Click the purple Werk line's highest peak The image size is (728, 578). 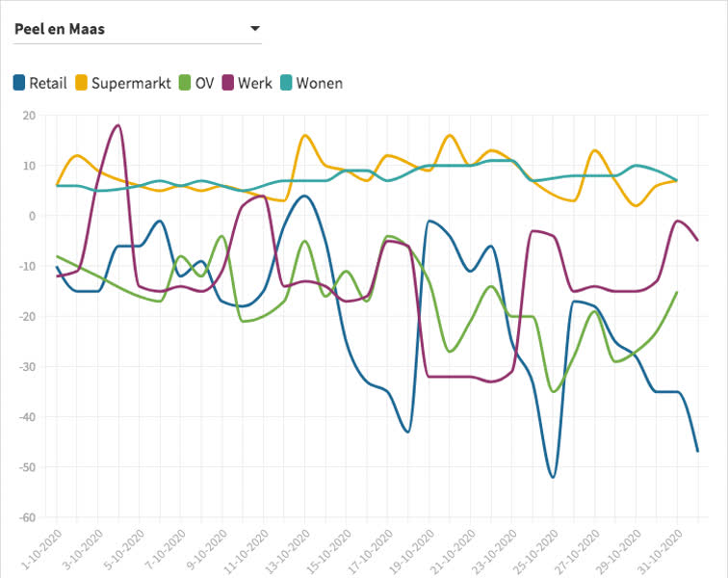point(117,125)
